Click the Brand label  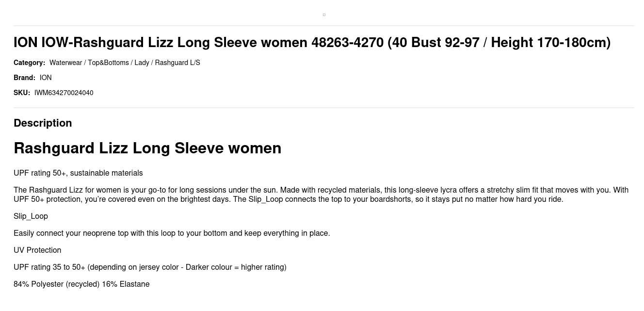pos(24,78)
